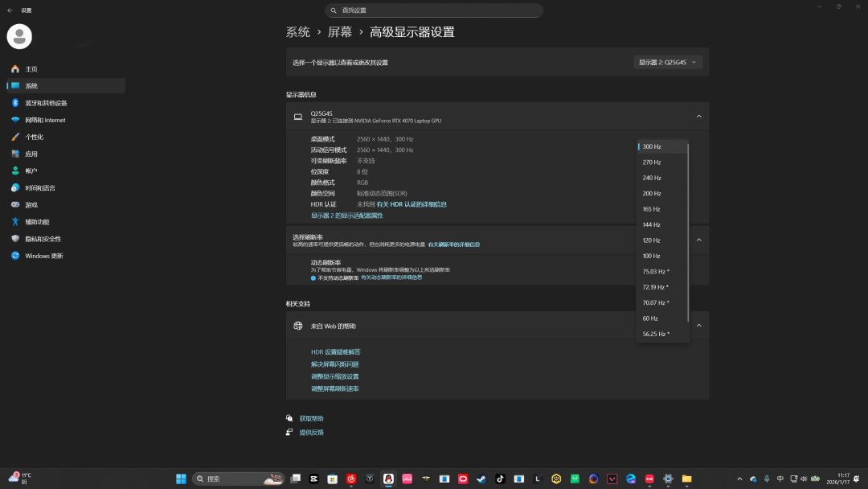This screenshot has width=868, height=489.
Task: Choose 72.19 Hz from the list
Action: point(662,287)
